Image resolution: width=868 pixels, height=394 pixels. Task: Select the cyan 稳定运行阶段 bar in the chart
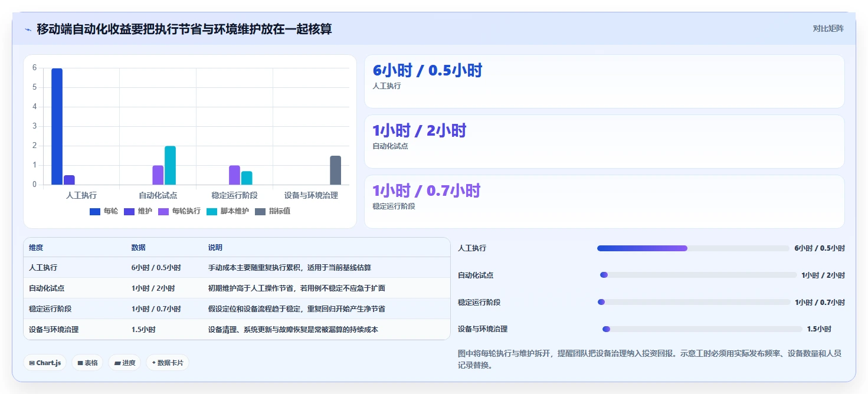coord(247,178)
